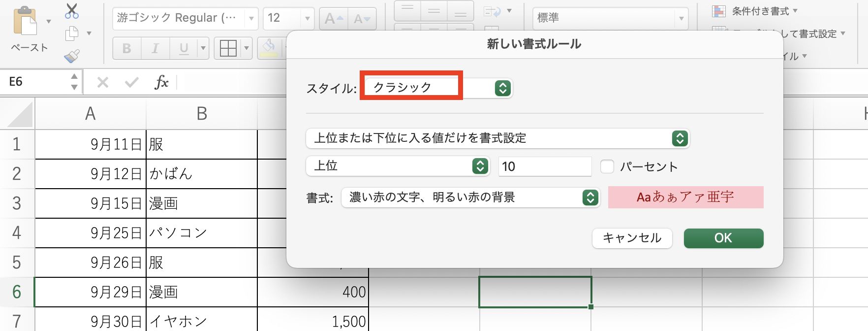Open the 条件付き書式 menu
868x331 pixels.
tap(755, 11)
